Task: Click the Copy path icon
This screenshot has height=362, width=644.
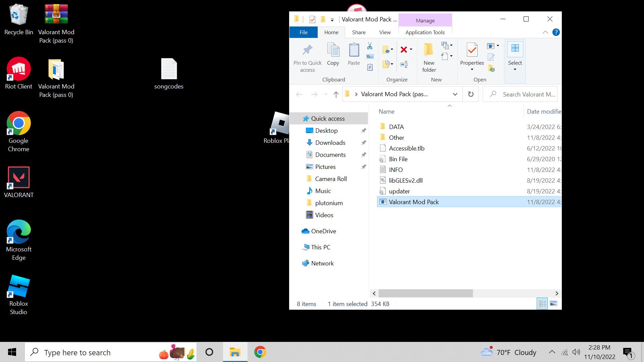Action: click(x=370, y=57)
